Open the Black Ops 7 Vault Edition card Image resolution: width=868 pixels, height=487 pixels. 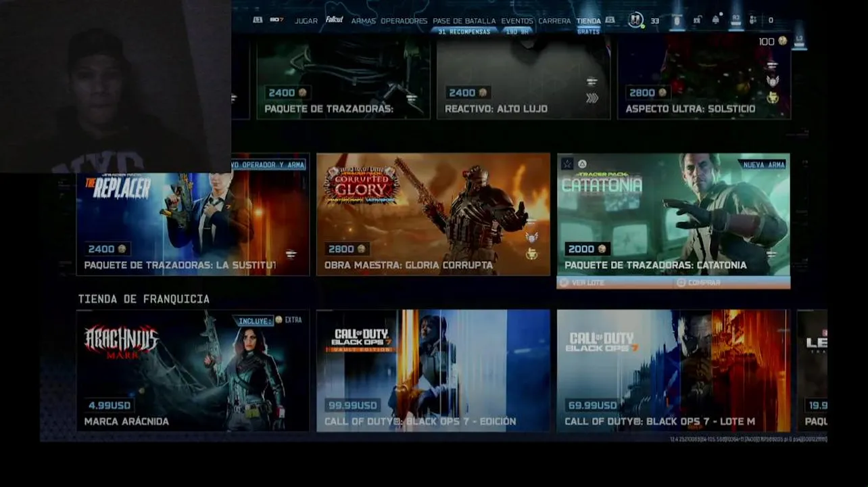[433, 371]
